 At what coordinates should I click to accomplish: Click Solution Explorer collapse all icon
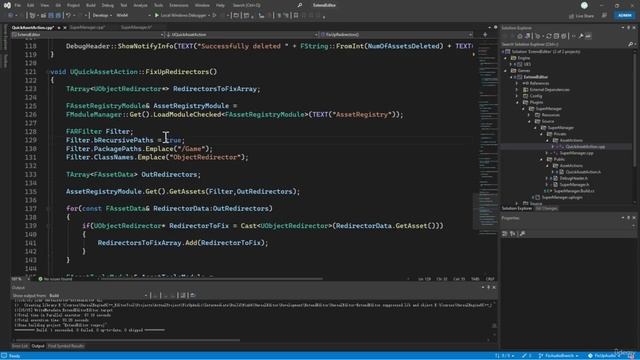556,36
